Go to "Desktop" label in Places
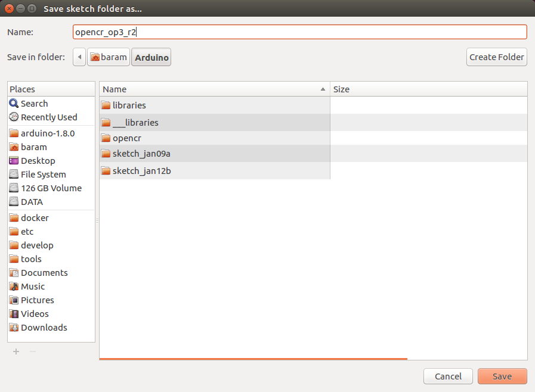Image resolution: width=535 pixels, height=392 pixels. [38, 160]
